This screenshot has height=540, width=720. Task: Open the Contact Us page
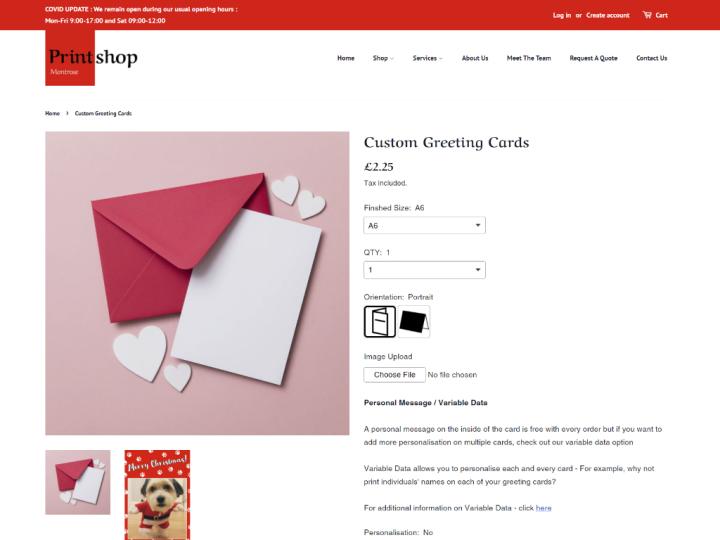coord(652,58)
